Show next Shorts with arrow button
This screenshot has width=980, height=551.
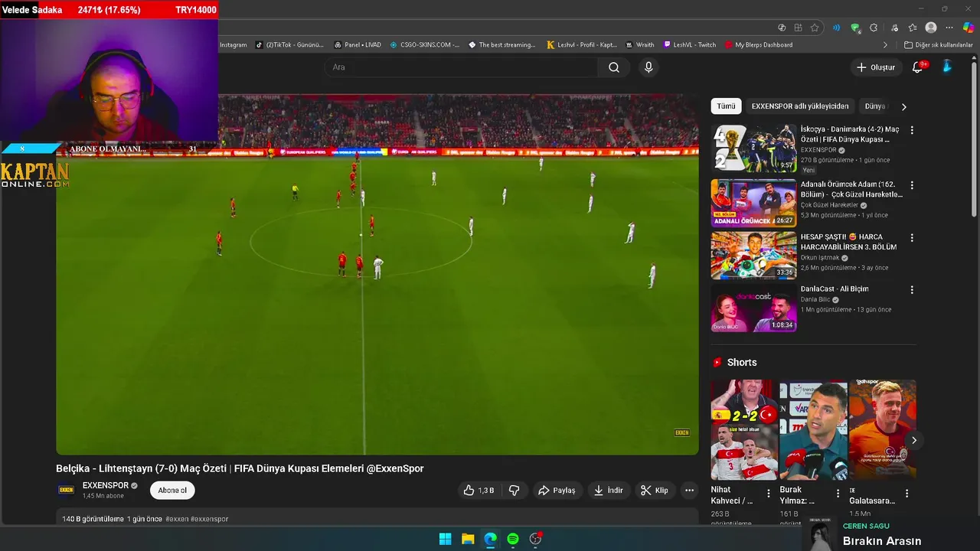[913, 440]
